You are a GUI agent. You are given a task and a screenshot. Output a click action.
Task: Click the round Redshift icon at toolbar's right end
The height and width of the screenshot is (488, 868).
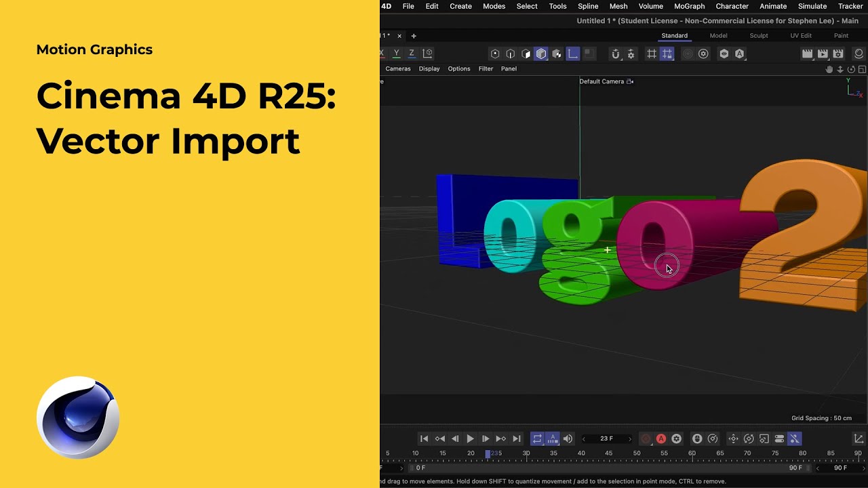tap(859, 54)
